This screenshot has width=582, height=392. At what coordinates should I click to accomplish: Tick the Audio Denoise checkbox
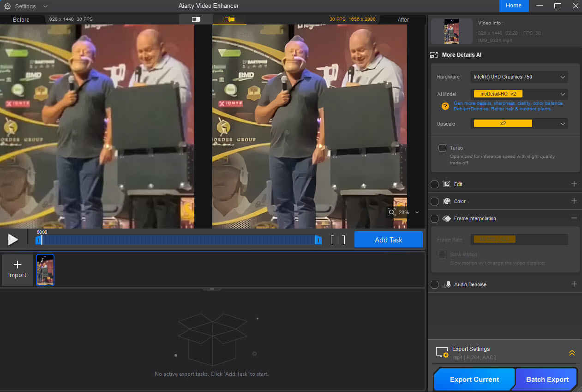click(x=434, y=284)
